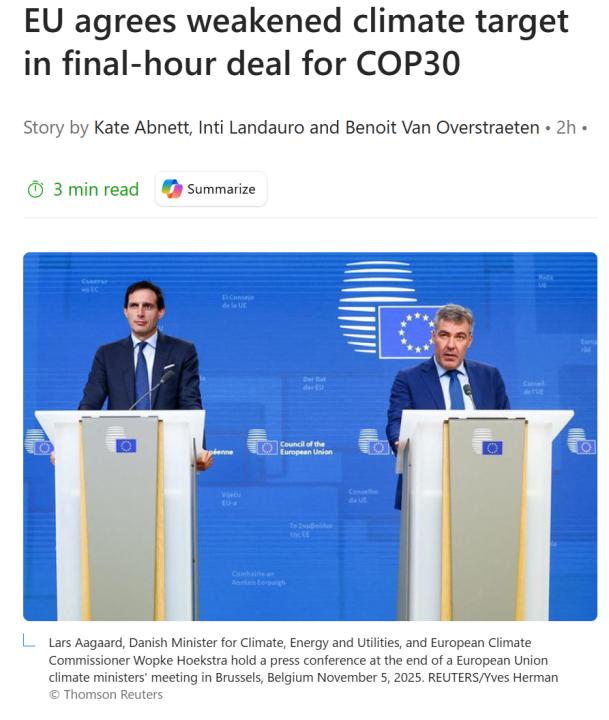Click the "Story by" byline label
Screen dimensions: 609x720
pos(56,128)
